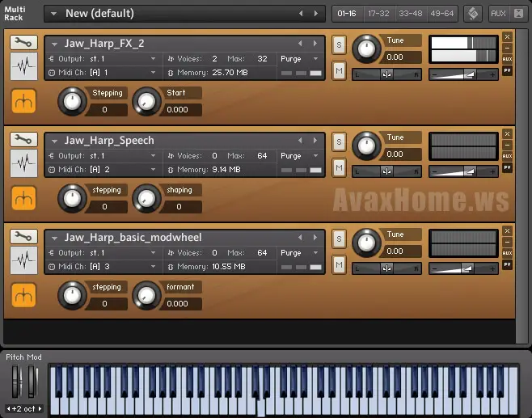Load the previous instrument in the Jaw_Harp_Speech slot
Image resolution: width=532 pixels, height=418 pixels.
click(x=300, y=141)
